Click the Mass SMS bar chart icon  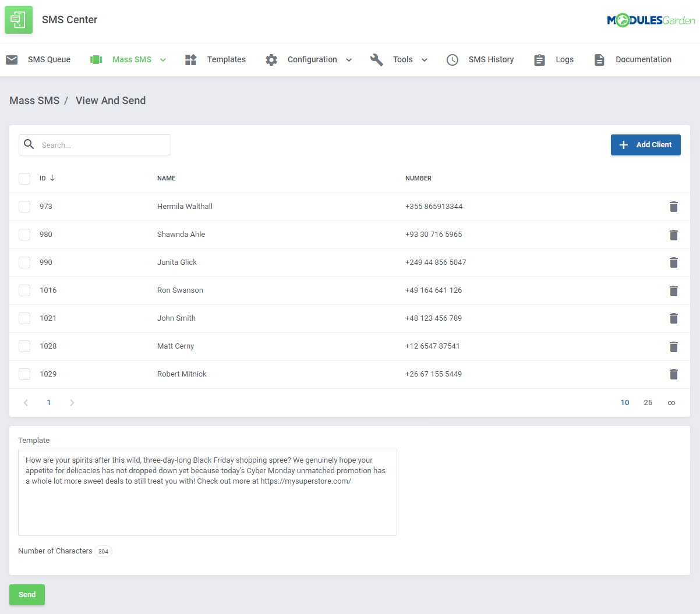(96, 59)
